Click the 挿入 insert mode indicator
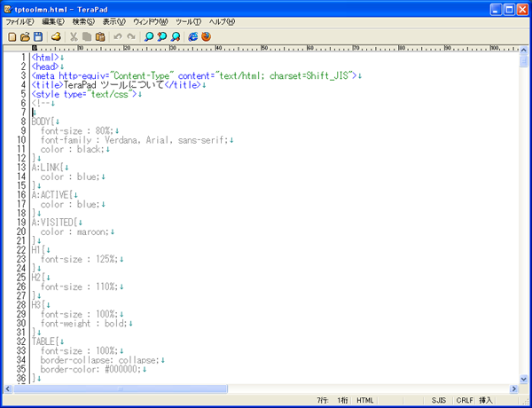 coord(486,400)
